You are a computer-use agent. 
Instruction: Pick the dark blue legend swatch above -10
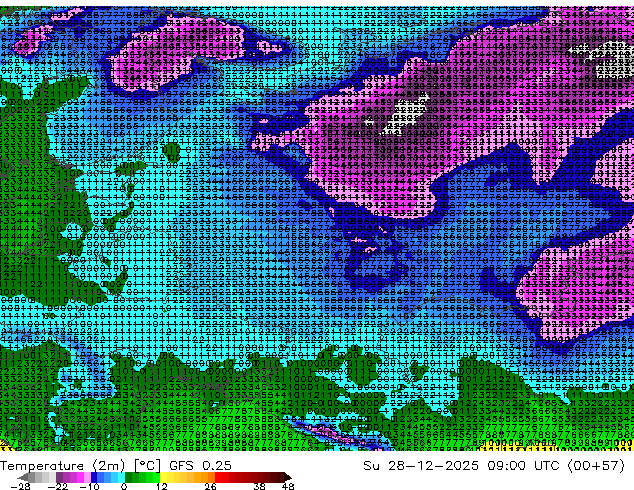click(94, 477)
